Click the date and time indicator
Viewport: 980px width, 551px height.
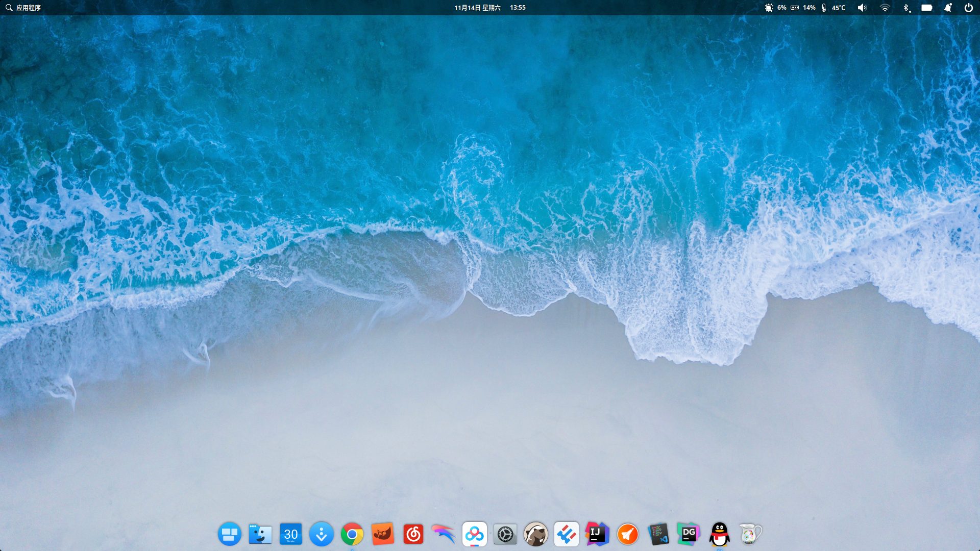click(x=489, y=8)
